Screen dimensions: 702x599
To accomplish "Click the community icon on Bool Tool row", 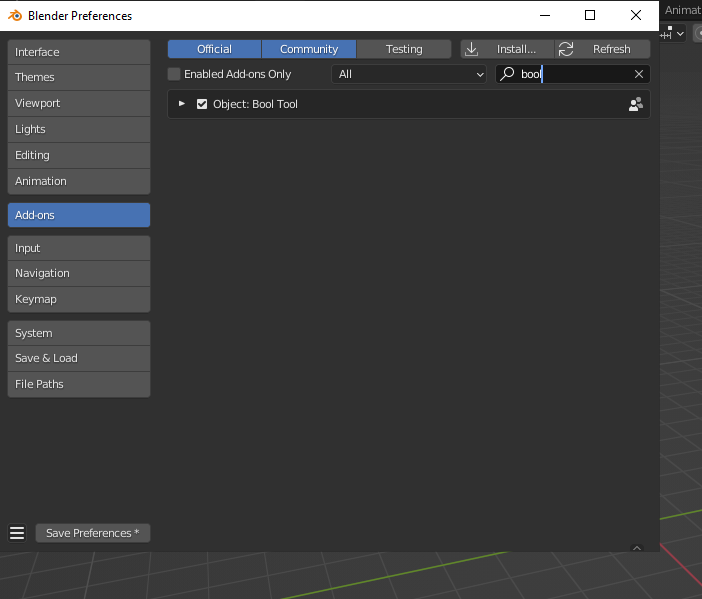I will click(635, 104).
